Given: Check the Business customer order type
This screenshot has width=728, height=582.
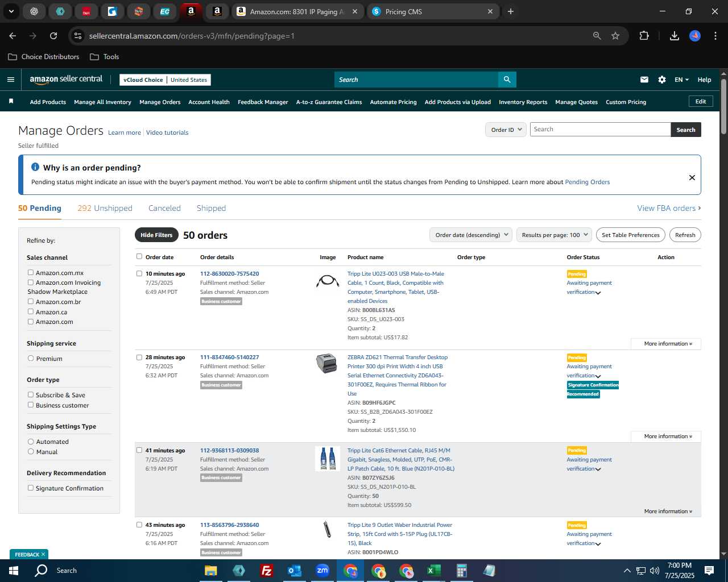Looking at the screenshot, I should tap(31, 405).
